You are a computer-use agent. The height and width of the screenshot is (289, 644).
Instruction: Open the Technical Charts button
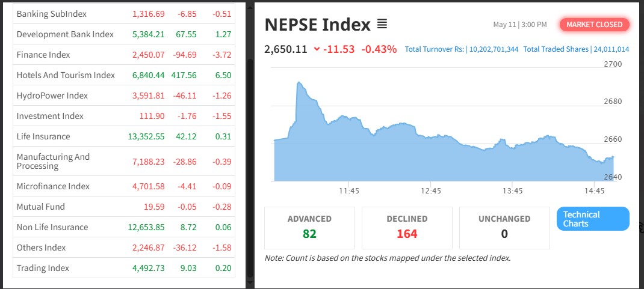click(593, 219)
